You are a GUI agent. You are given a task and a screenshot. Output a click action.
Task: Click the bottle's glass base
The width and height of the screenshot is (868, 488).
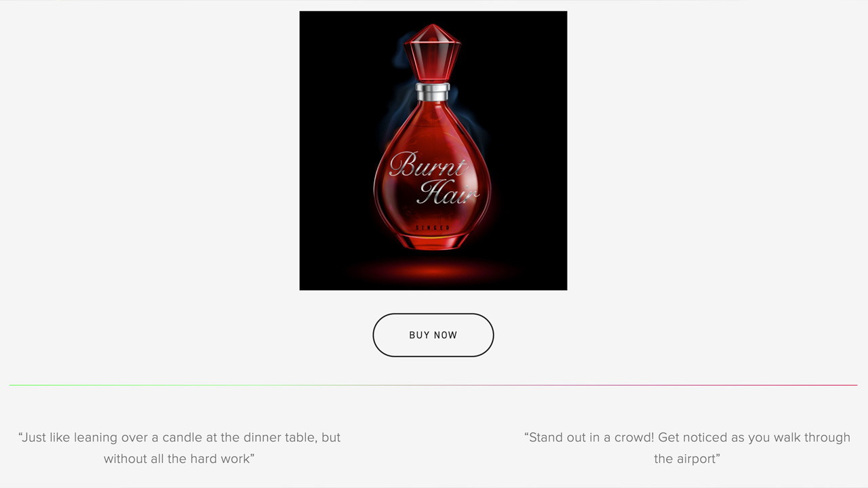point(433,241)
